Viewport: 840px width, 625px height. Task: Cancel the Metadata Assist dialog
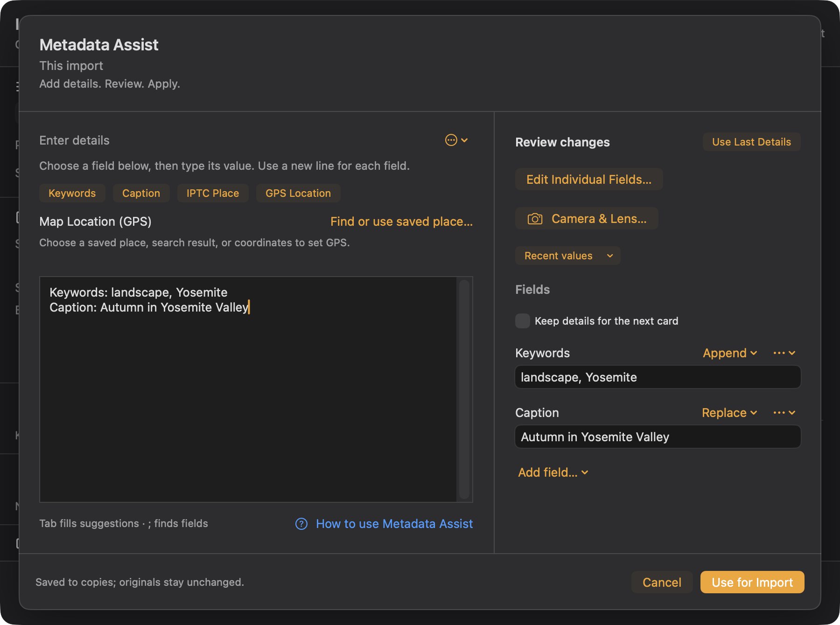pos(662,582)
